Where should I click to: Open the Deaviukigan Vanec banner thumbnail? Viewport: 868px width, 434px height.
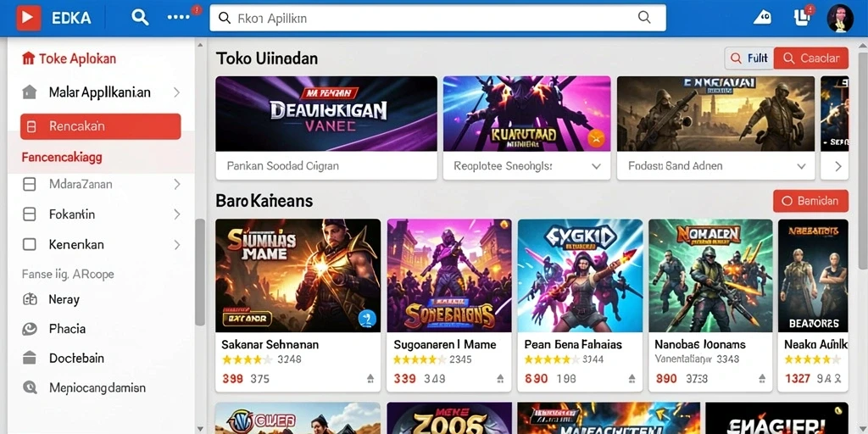point(326,114)
